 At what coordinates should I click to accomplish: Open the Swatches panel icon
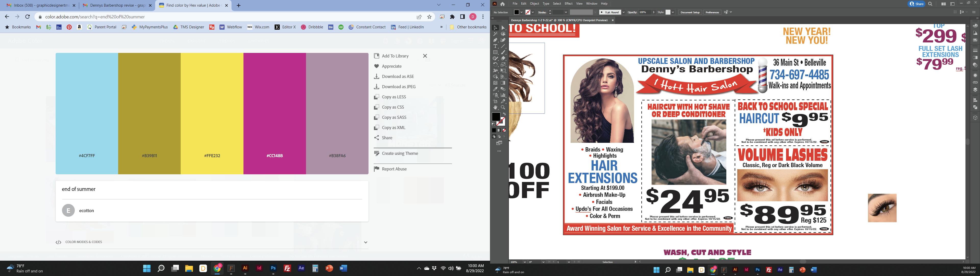tap(975, 40)
